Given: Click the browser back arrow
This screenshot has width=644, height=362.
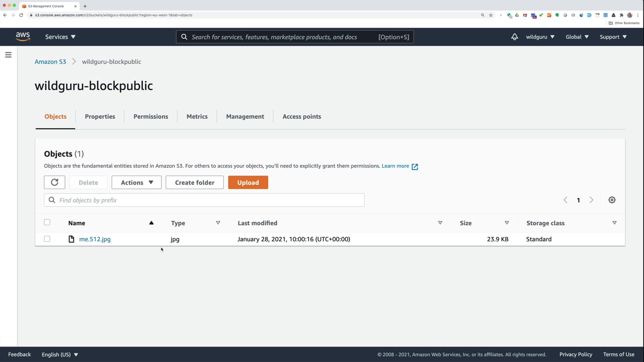Looking at the screenshot, I should click(x=5, y=15).
